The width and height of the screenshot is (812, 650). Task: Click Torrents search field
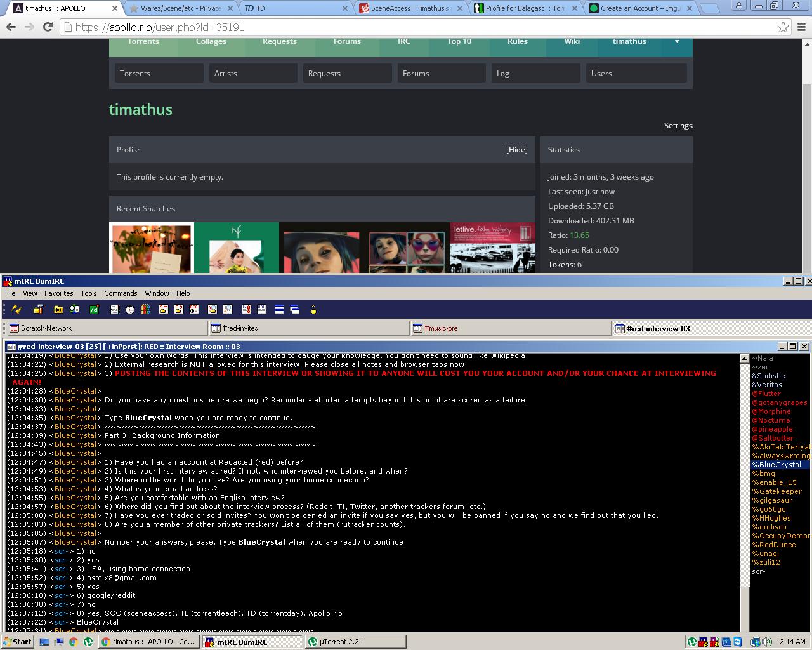[x=159, y=74]
